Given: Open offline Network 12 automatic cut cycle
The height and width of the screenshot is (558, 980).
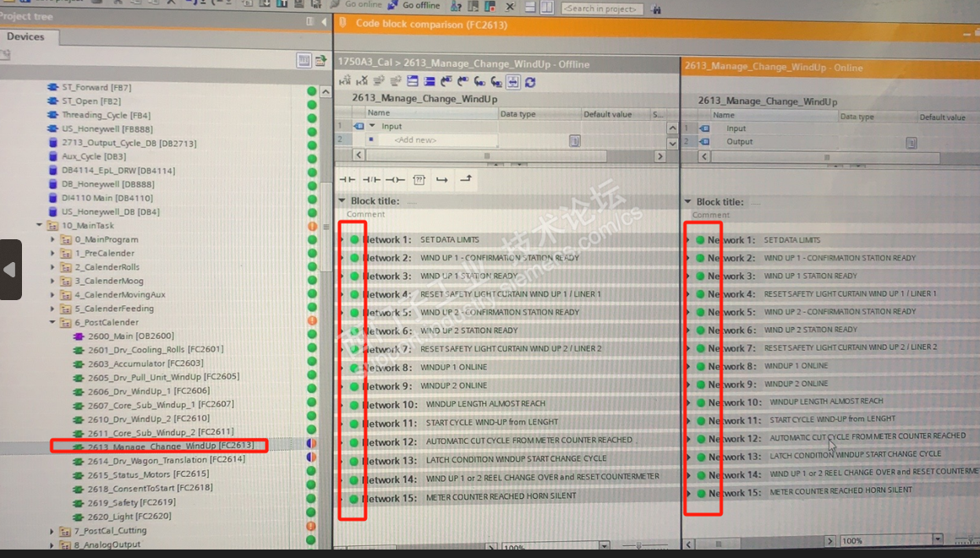Looking at the screenshot, I should (506, 441).
